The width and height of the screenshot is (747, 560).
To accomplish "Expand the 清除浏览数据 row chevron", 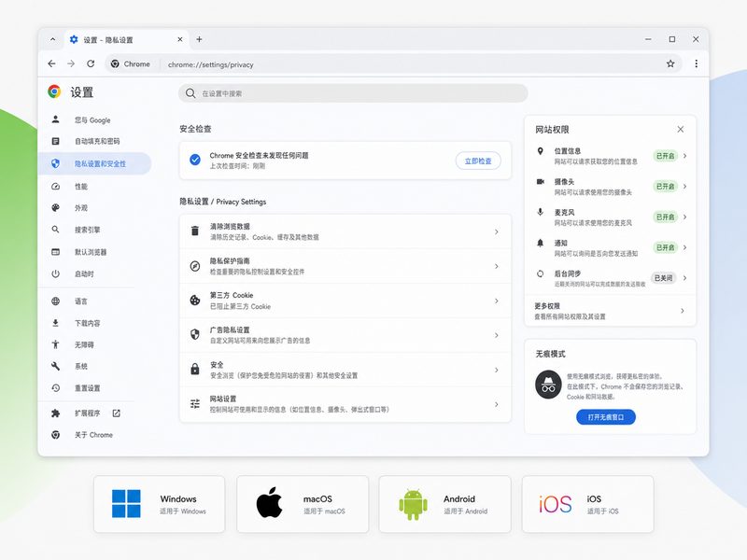I will (x=497, y=231).
